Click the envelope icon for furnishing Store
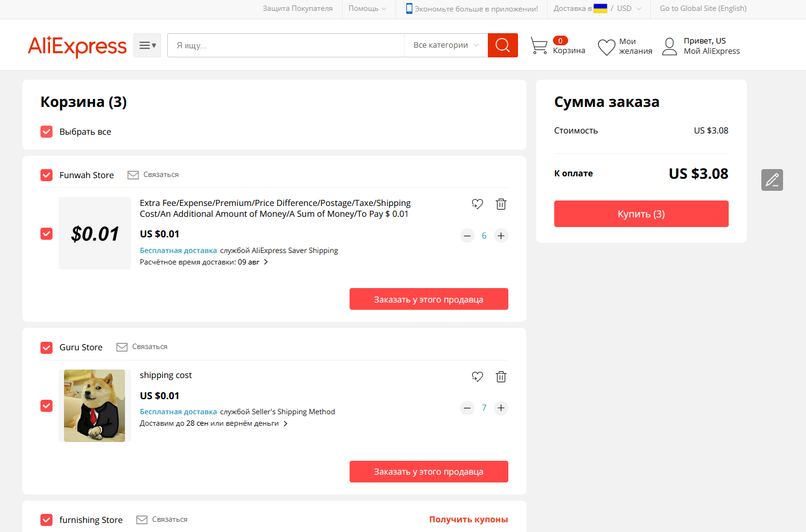 (x=142, y=520)
